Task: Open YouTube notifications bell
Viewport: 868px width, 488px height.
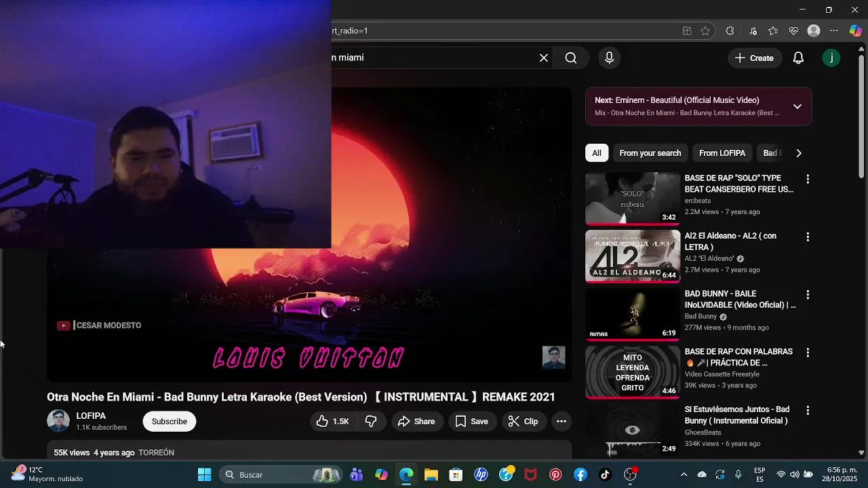Action: 798,58
